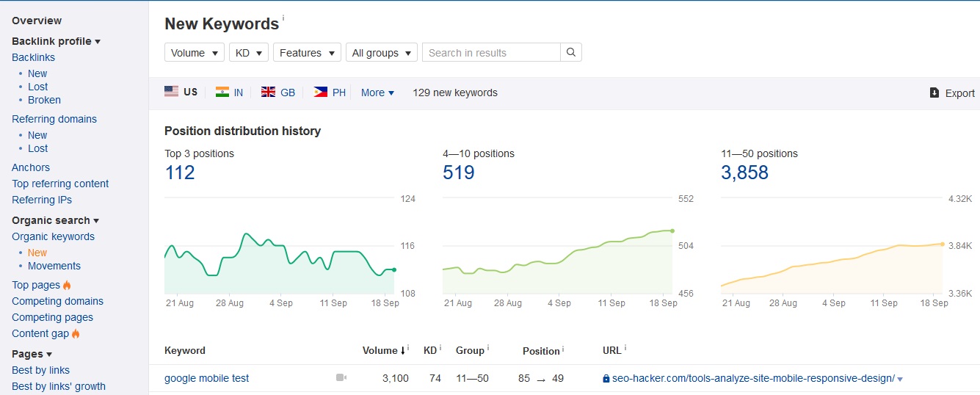Go to Movements under Organic keywords
Image resolution: width=980 pixels, height=395 pixels.
(54, 266)
